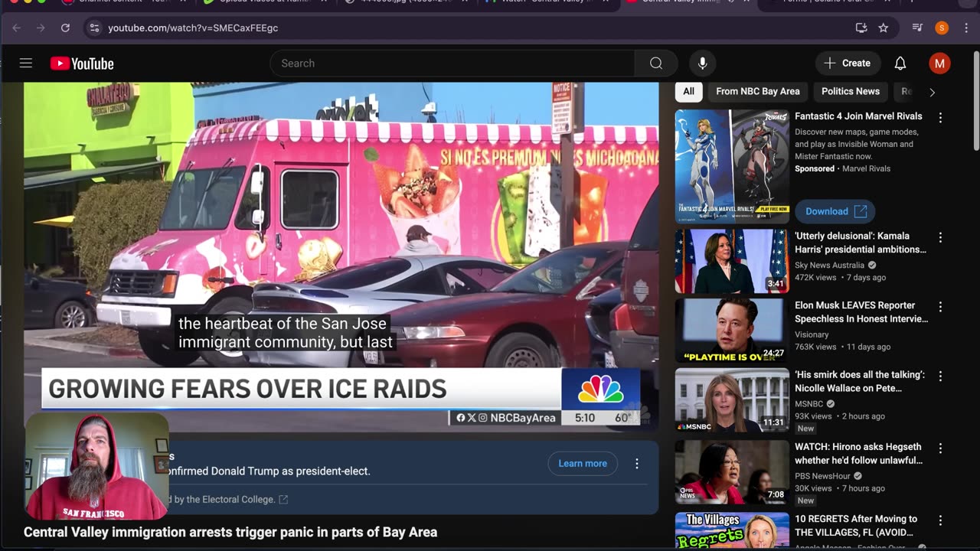Show more filter chips with right arrow
Screen dimensions: 980x551
[x=932, y=92]
